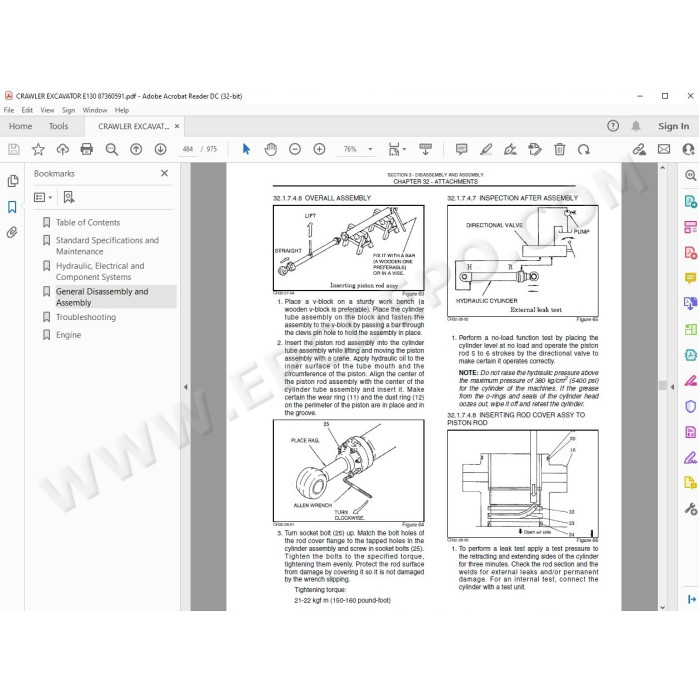
Task: Click the page number field showing 484
Action: coord(188,149)
